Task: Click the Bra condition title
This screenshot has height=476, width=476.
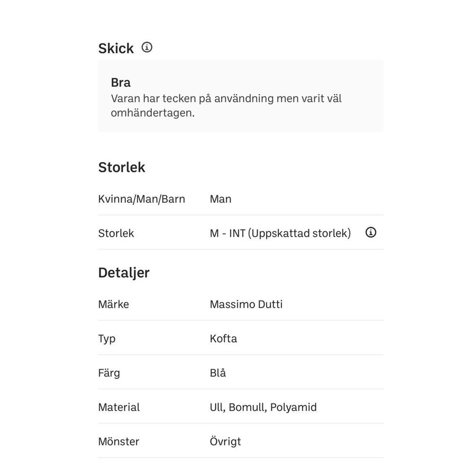Action: coord(121,83)
